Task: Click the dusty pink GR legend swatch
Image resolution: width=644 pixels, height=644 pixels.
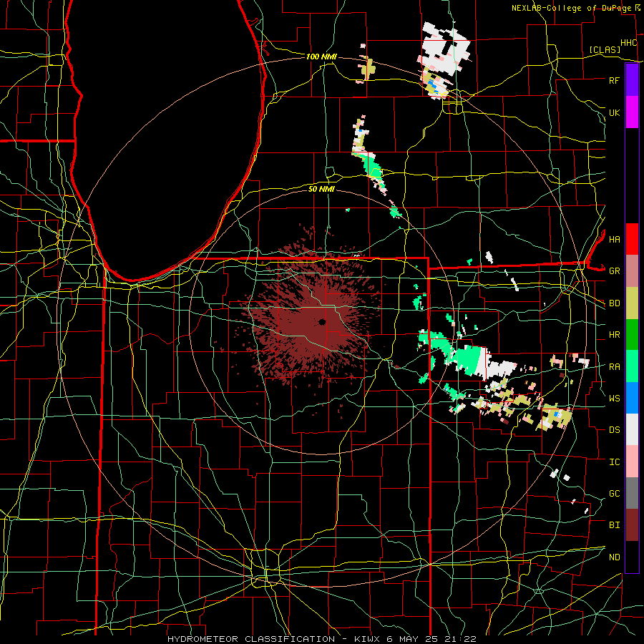Action: click(x=632, y=270)
